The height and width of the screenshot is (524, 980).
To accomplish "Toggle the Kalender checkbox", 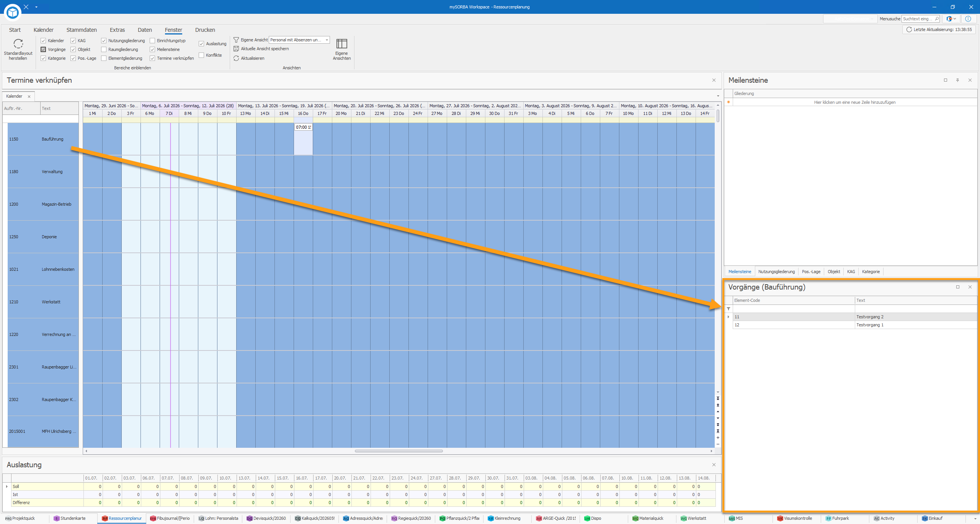I will tap(43, 41).
